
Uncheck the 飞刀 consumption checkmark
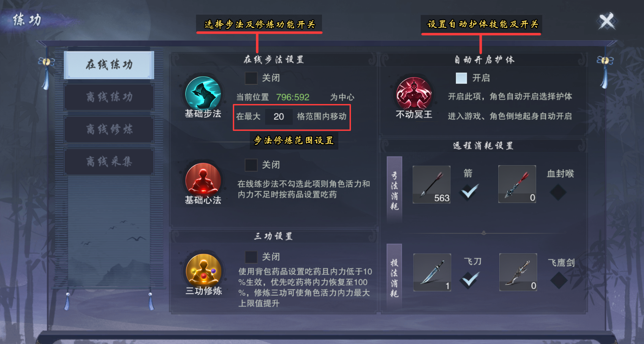pos(469,280)
